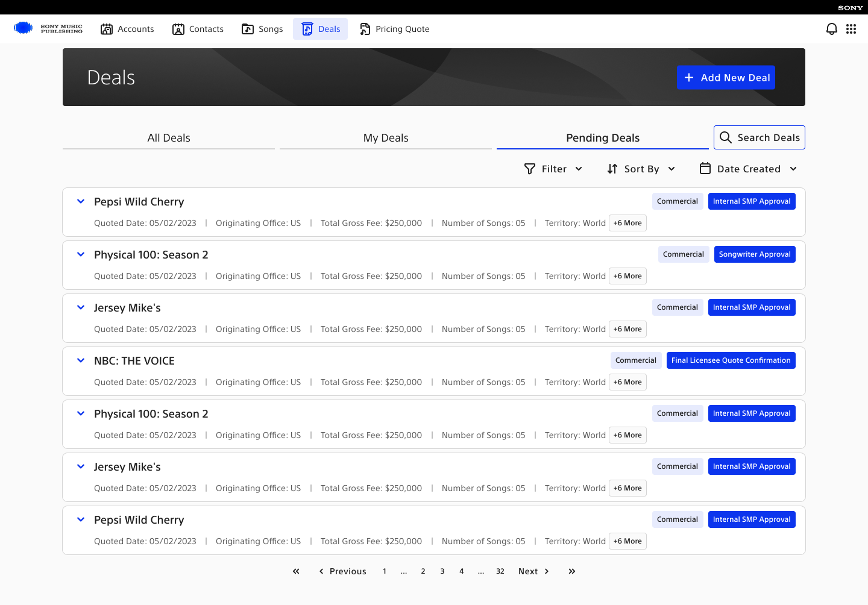Open the Filter dropdown chevron
This screenshot has width=868, height=605.
(579, 169)
